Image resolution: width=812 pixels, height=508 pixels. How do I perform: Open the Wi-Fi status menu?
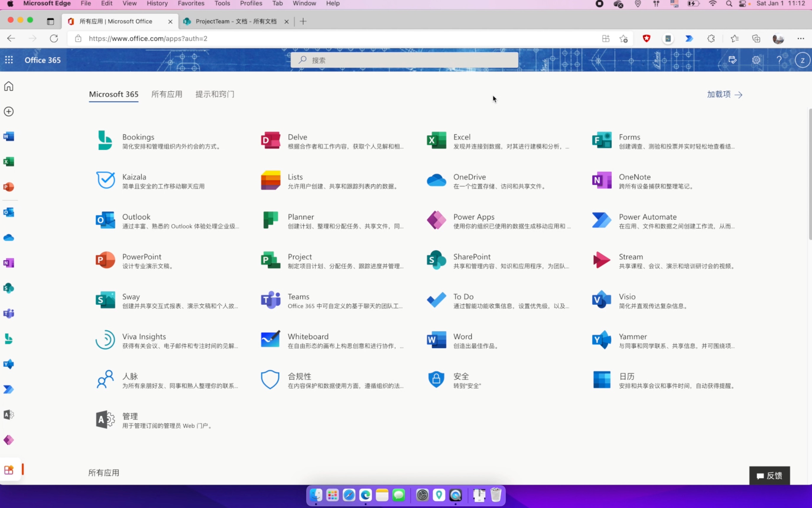click(x=713, y=4)
